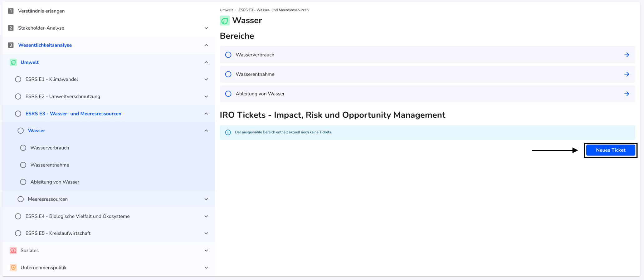Screen dimensions: 644x280
Task: Click step number 1 badge
Action: pyautogui.click(x=11, y=11)
